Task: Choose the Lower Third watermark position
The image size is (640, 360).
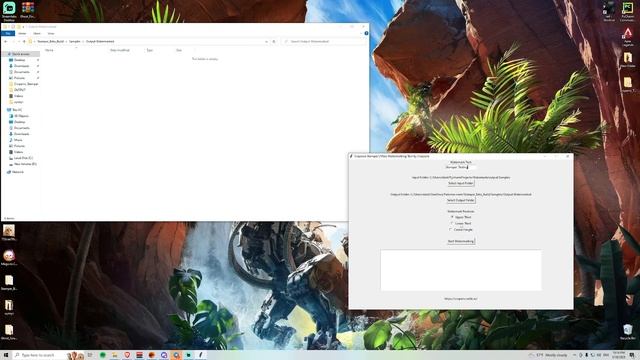Action: 460,223
